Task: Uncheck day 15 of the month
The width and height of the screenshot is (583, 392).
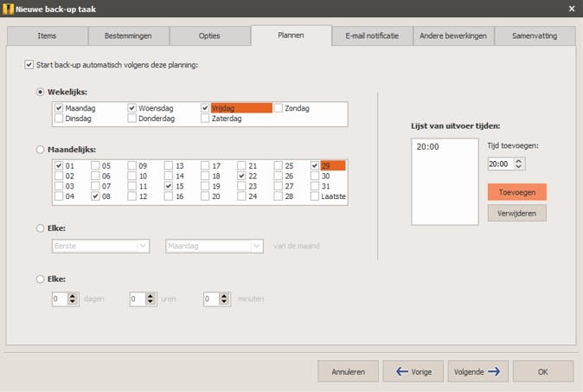Action: click(169, 186)
